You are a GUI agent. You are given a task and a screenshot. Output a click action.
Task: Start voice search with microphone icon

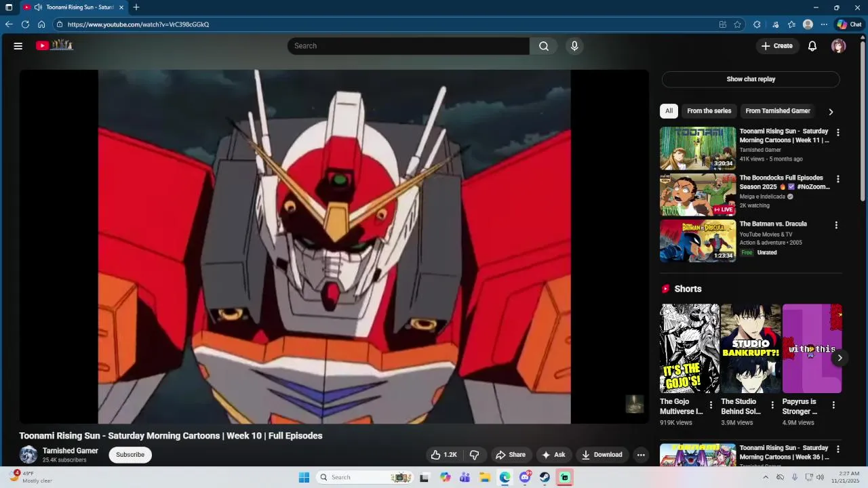click(x=574, y=46)
